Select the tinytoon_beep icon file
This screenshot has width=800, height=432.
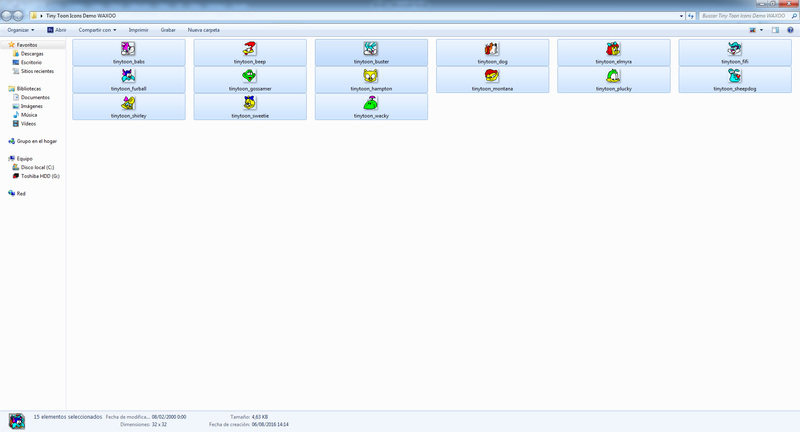(x=250, y=53)
